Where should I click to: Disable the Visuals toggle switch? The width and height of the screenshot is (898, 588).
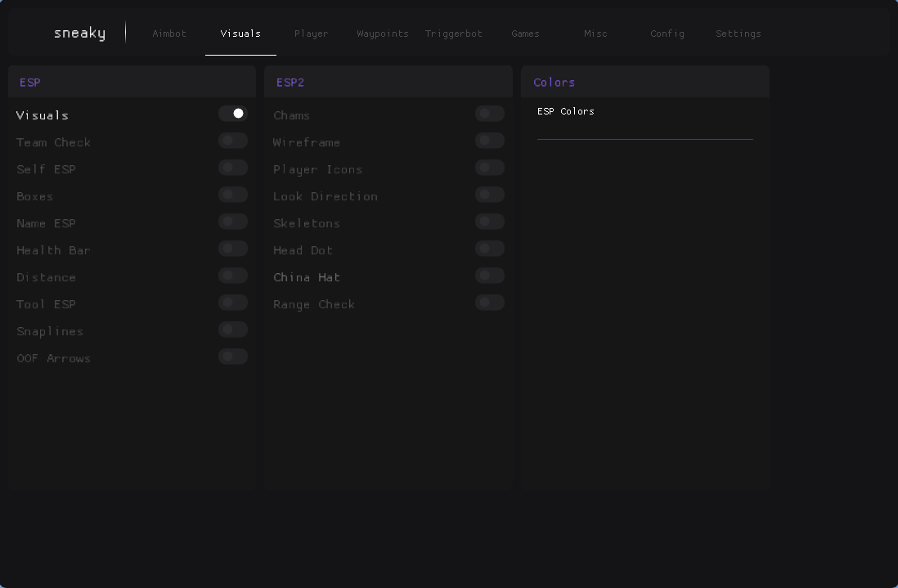click(233, 114)
